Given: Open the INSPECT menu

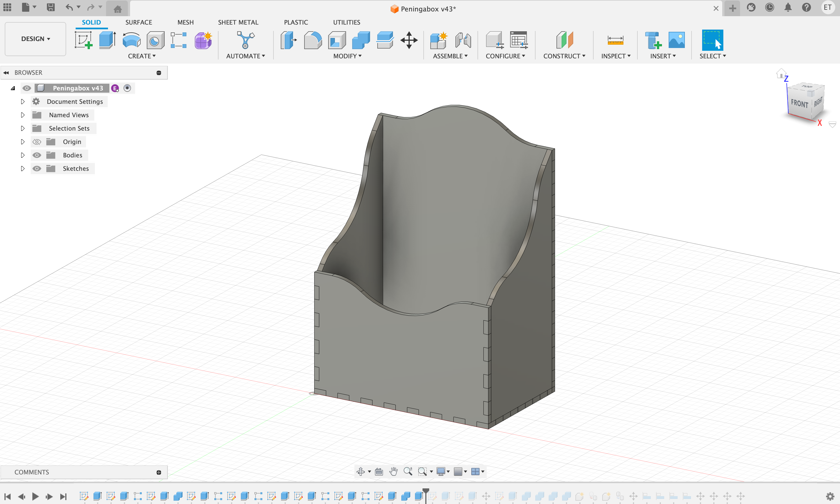Looking at the screenshot, I should 616,56.
